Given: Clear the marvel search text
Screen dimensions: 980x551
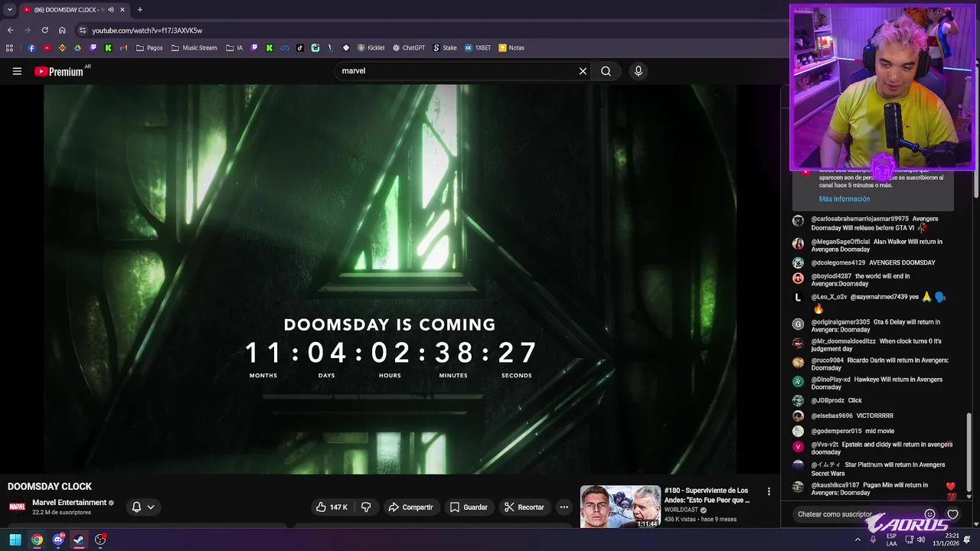Looking at the screenshot, I should [x=583, y=71].
